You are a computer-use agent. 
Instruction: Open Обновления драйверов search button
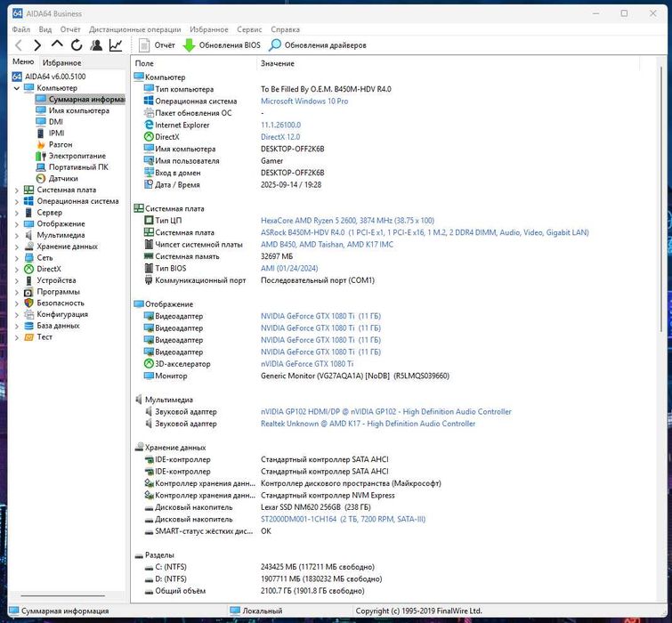318,45
